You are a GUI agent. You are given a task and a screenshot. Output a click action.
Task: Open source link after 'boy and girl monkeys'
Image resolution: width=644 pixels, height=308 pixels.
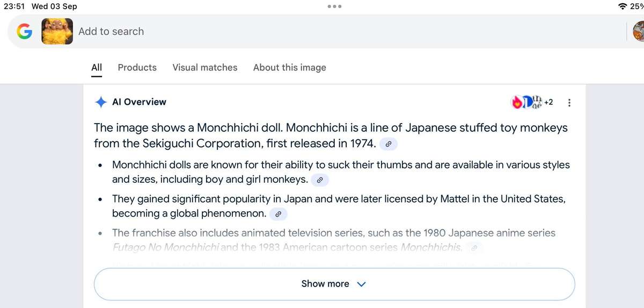tap(320, 180)
